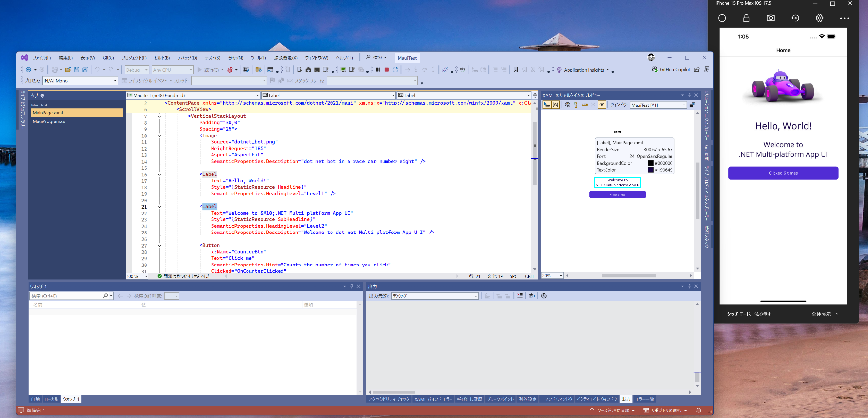Open color palette in XAML preview toolbar
The height and width of the screenshot is (418, 868).
point(567,105)
